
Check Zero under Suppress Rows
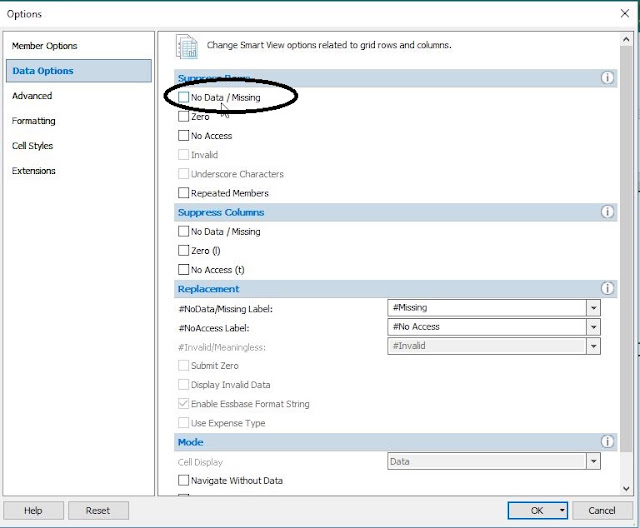pos(183,116)
